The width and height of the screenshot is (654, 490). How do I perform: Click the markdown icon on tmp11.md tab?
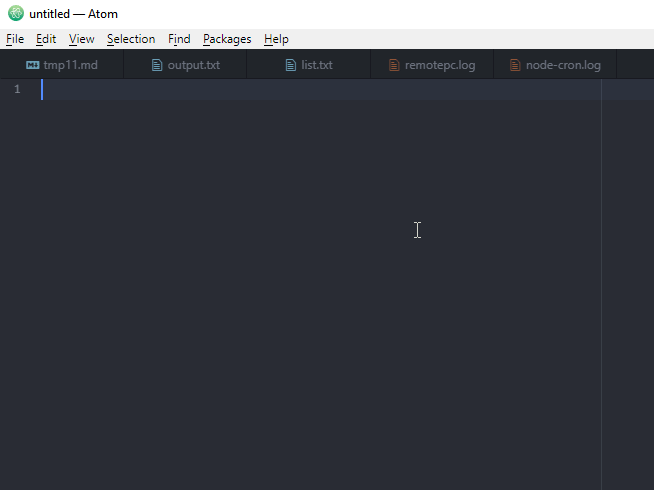(x=32, y=66)
